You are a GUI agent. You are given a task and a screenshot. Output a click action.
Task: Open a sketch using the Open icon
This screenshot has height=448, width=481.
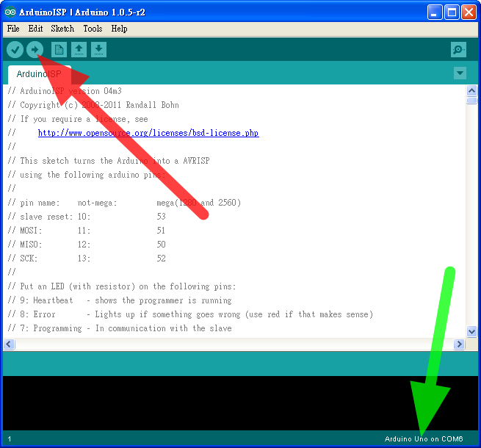coord(79,49)
